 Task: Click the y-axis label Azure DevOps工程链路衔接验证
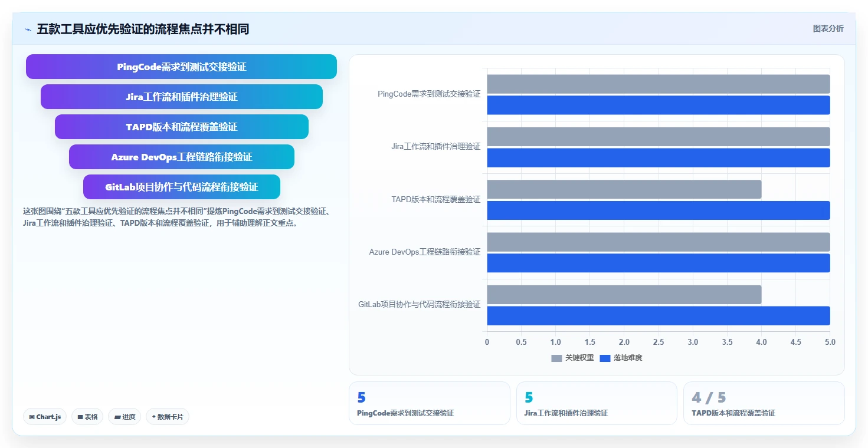pos(425,252)
